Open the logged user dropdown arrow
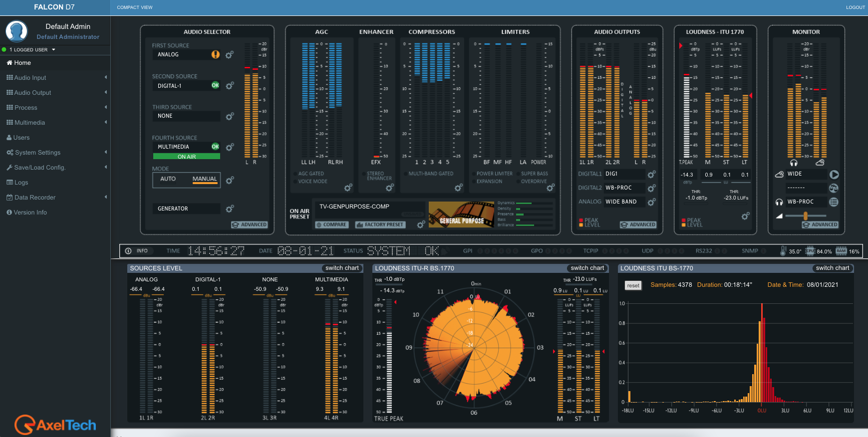The image size is (868, 437). [x=53, y=50]
